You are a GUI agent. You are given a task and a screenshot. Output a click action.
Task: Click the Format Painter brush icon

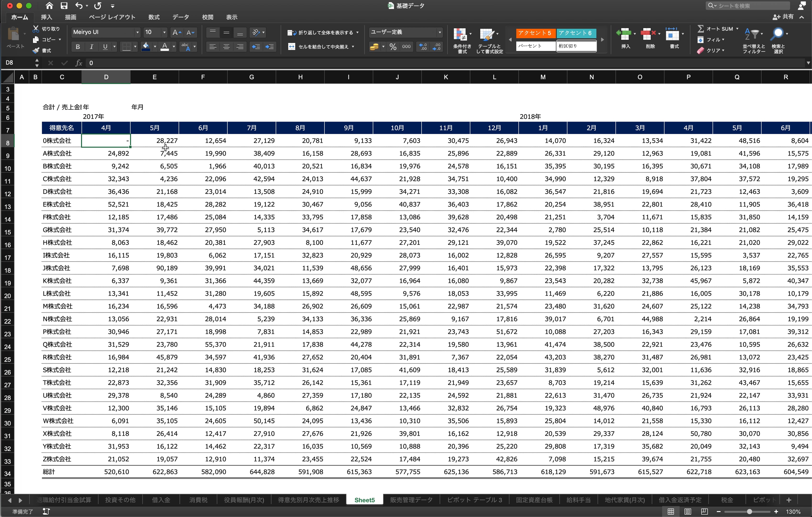point(36,51)
